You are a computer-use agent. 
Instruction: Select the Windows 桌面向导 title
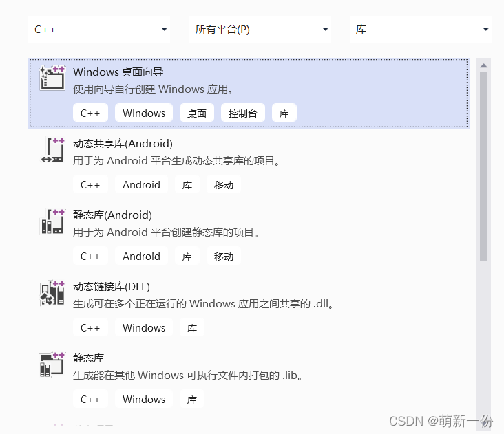[x=118, y=72]
